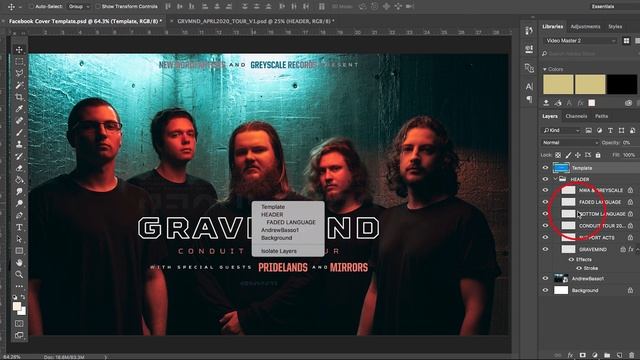This screenshot has width=640, height=360.
Task: Click the Opacity value field
Action: (627, 142)
